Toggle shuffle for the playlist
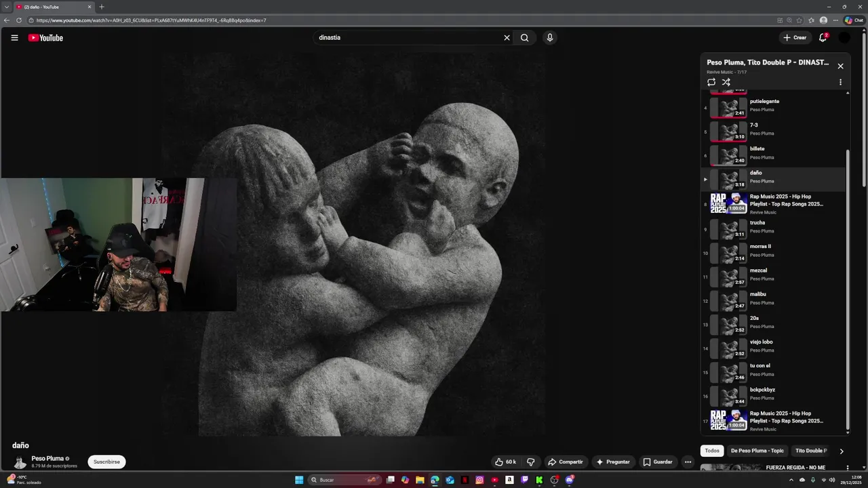Image resolution: width=868 pixels, height=488 pixels. (x=726, y=82)
